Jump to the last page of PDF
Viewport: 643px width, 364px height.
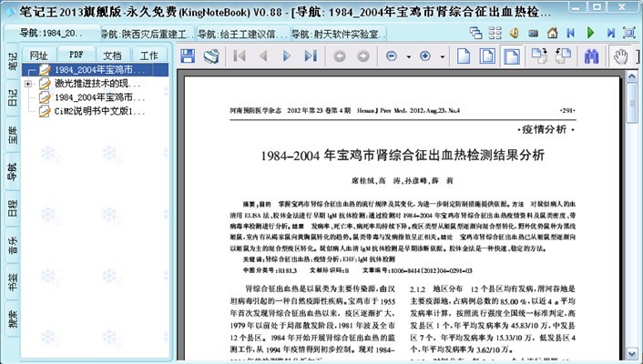click(x=309, y=56)
